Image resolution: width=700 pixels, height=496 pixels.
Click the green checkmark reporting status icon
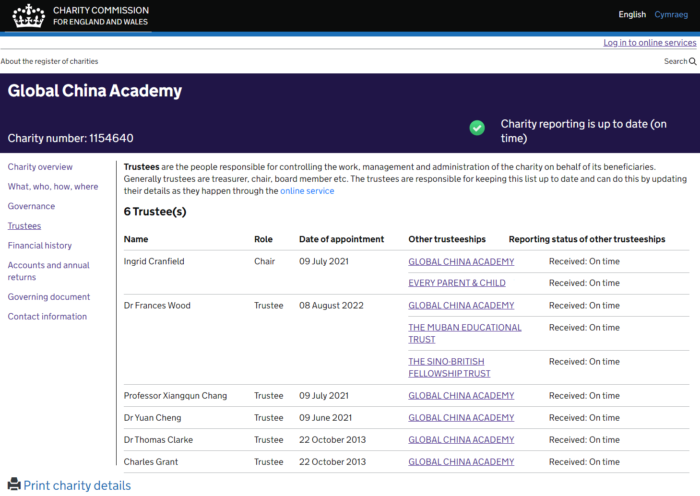[477, 128]
